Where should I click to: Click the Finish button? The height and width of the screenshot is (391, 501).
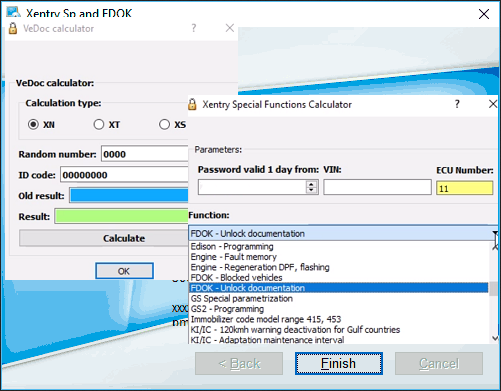[x=339, y=363]
